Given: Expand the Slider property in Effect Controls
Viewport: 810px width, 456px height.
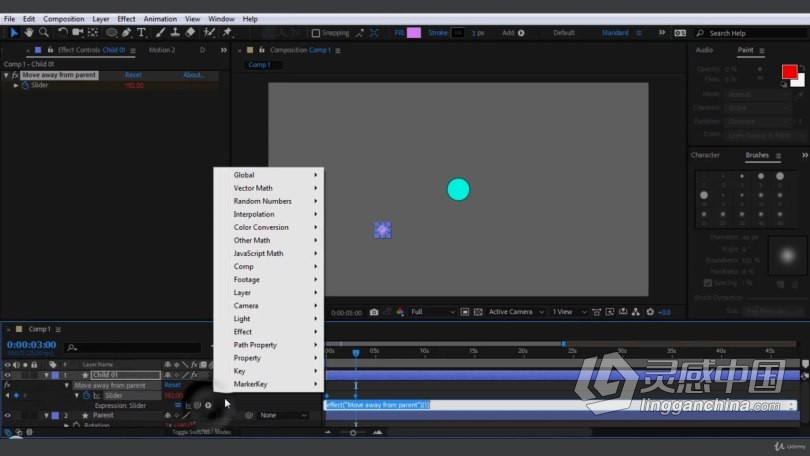Looking at the screenshot, I should (x=15, y=85).
